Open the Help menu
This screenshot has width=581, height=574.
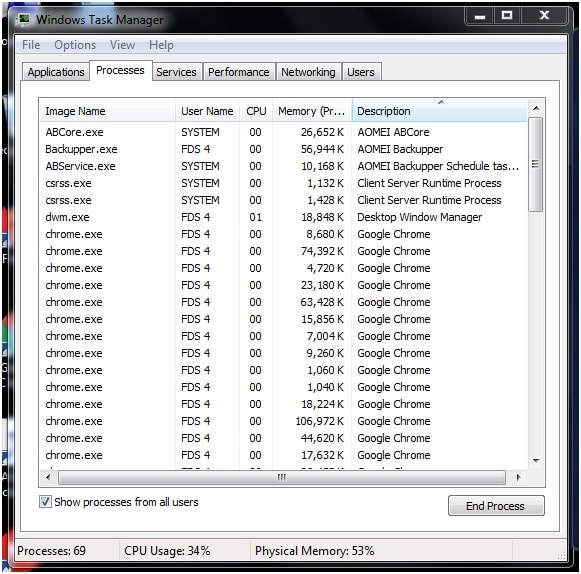[161, 45]
